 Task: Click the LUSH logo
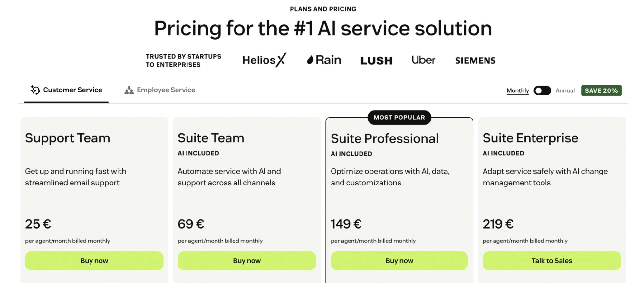pos(376,61)
